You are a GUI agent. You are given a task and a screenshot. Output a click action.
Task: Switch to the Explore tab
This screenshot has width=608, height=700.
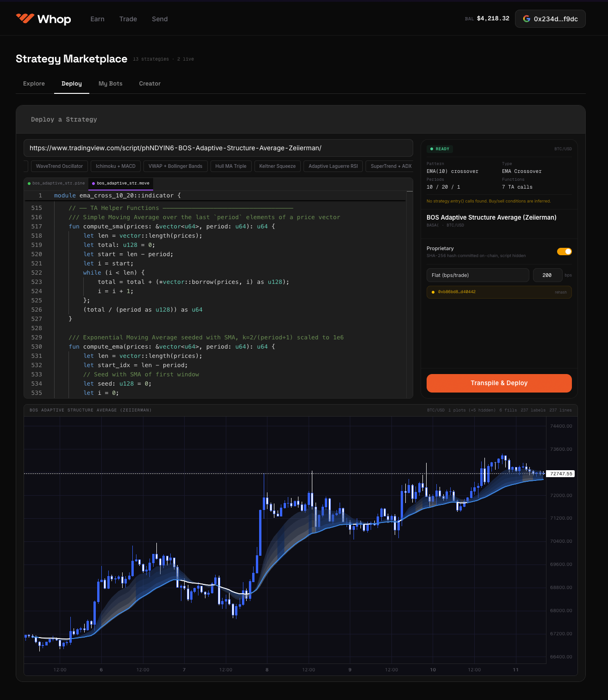[34, 84]
